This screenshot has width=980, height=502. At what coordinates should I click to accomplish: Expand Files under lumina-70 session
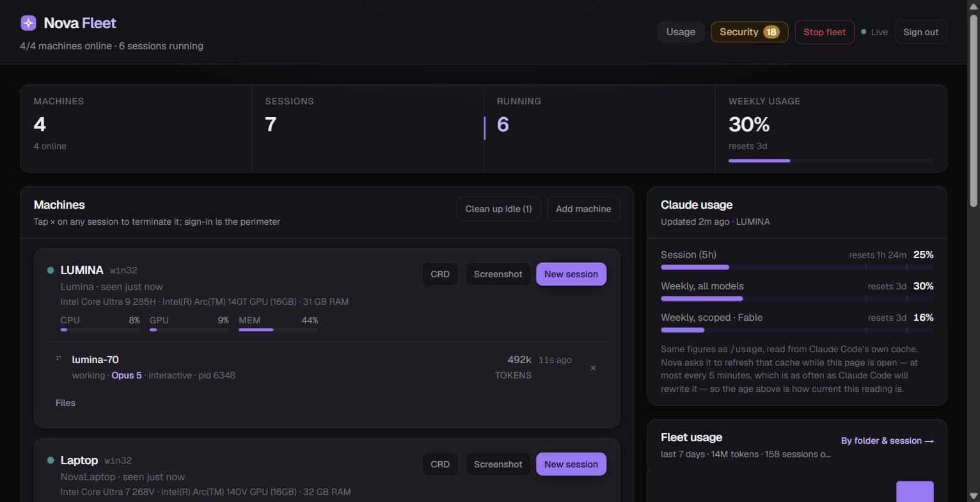65,403
